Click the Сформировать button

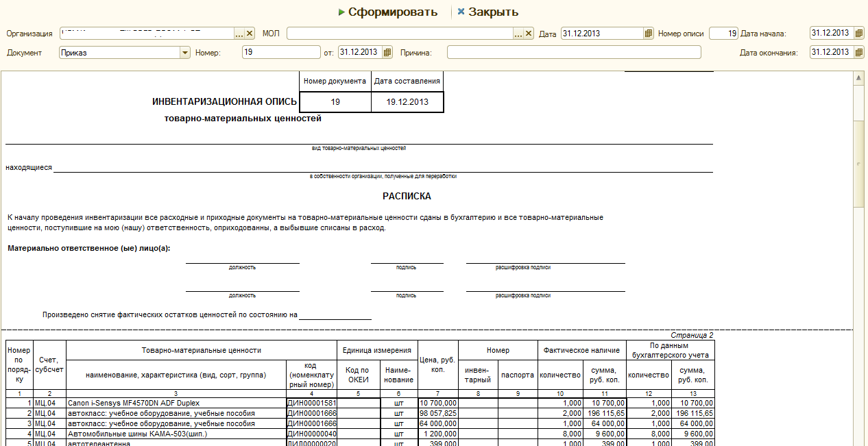point(388,12)
